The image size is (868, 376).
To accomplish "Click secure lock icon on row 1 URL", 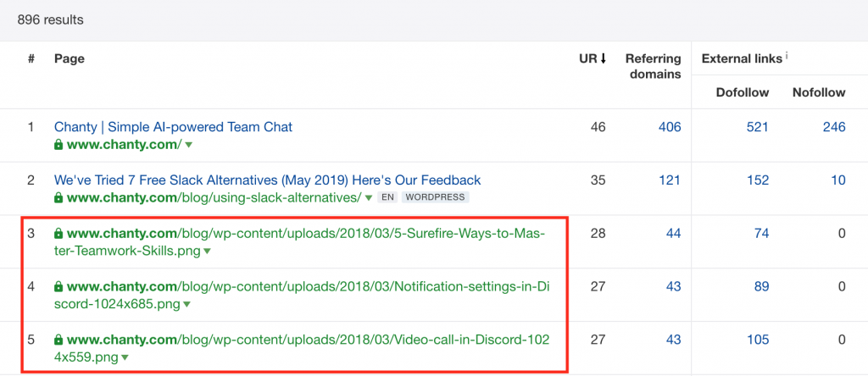I will [58, 145].
